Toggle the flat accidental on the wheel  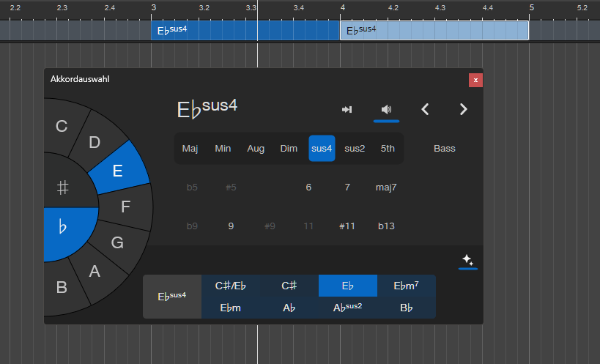click(x=63, y=227)
